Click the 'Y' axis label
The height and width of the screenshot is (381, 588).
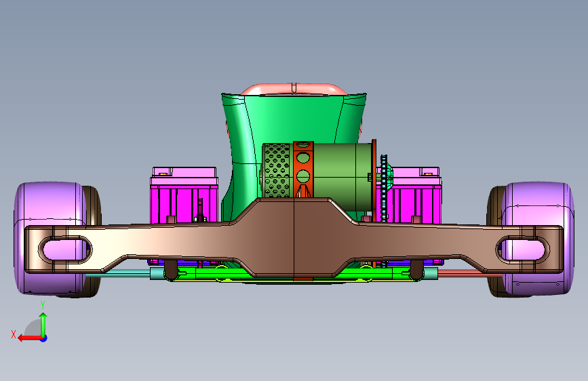coord(43,305)
